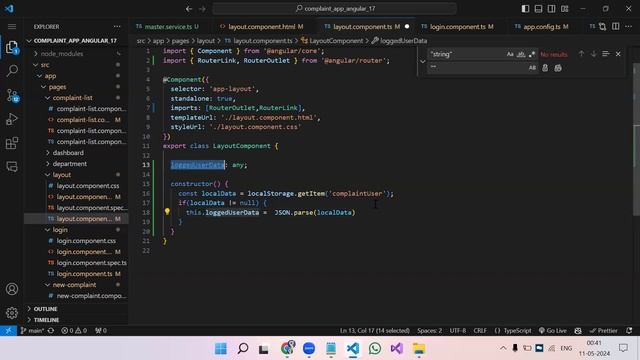
Task: Toggle the secondary side bar layout icon
Action: point(551,9)
